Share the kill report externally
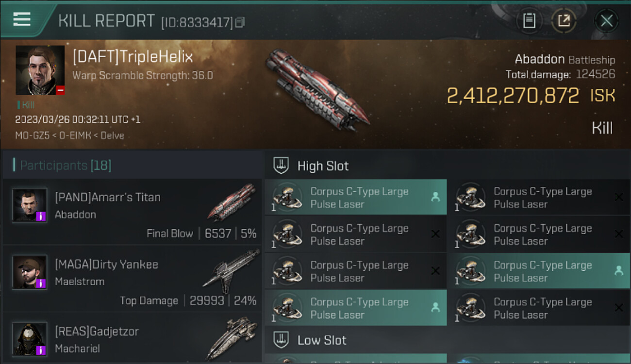 (564, 21)
